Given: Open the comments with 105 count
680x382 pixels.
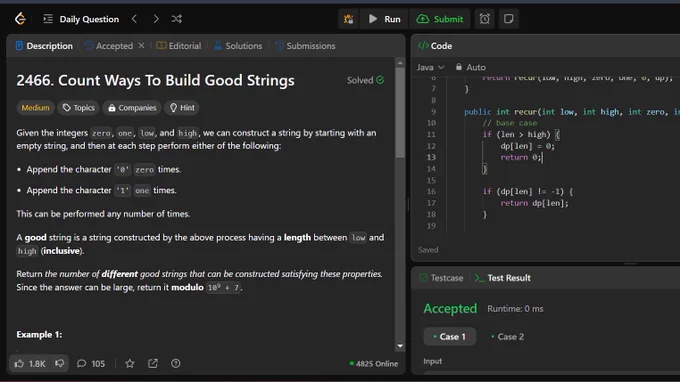Looking at the screenshot, I should 91,363.
